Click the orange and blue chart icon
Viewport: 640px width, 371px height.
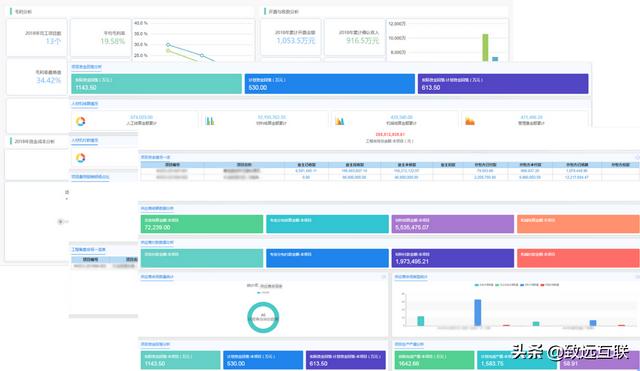click(x=340, y=121)
